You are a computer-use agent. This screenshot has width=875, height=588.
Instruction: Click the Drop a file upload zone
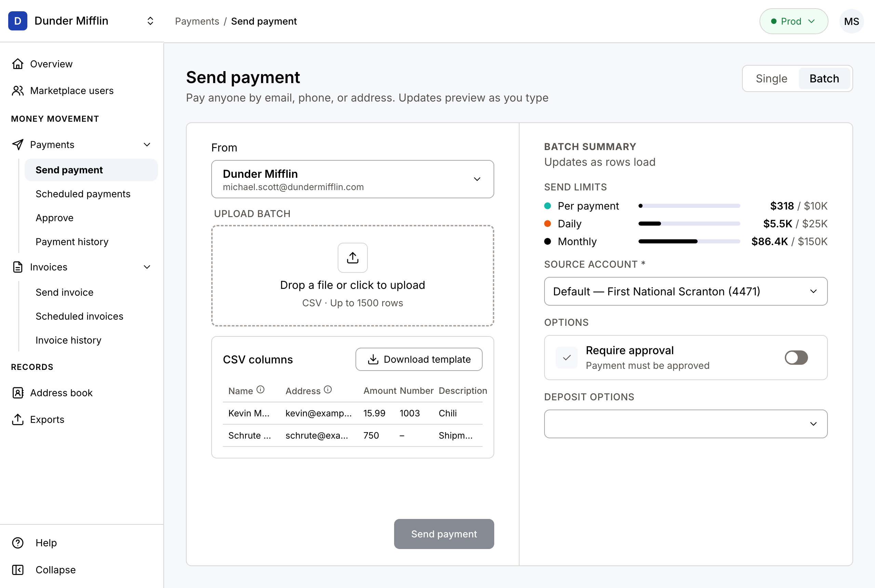click(x=352, y=276)
